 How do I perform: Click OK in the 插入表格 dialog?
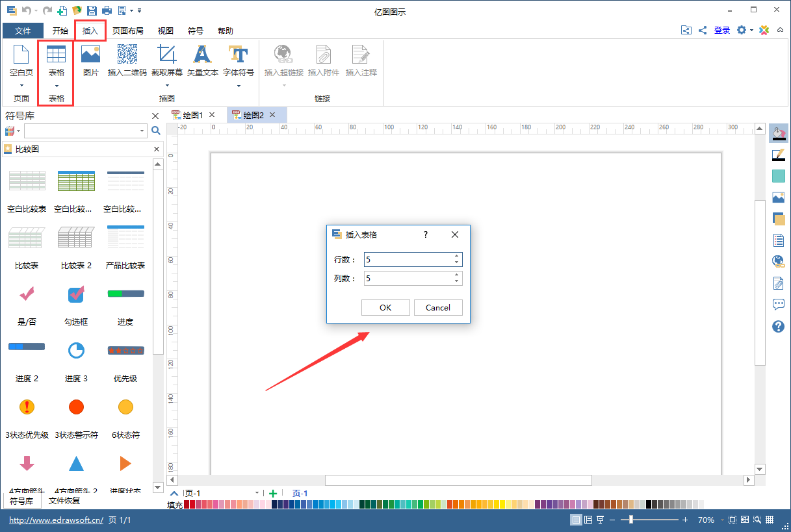[x=385, y=307]
